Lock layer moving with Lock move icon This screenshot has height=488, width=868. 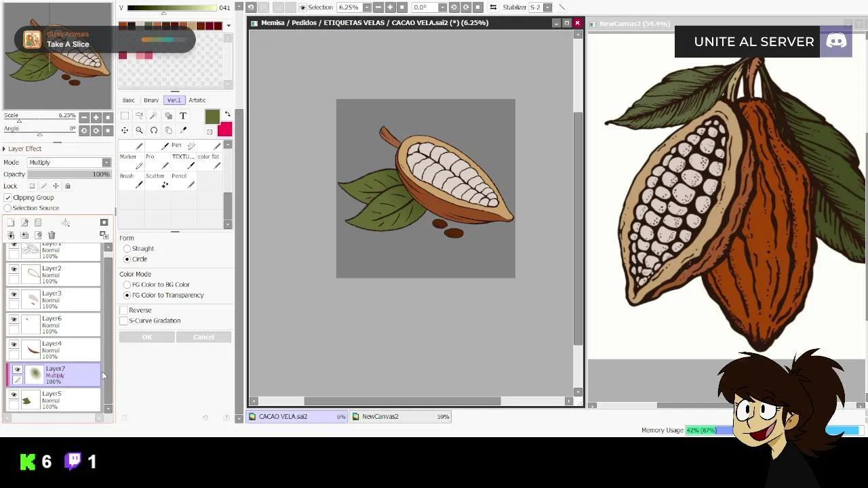tap(56, 186)
